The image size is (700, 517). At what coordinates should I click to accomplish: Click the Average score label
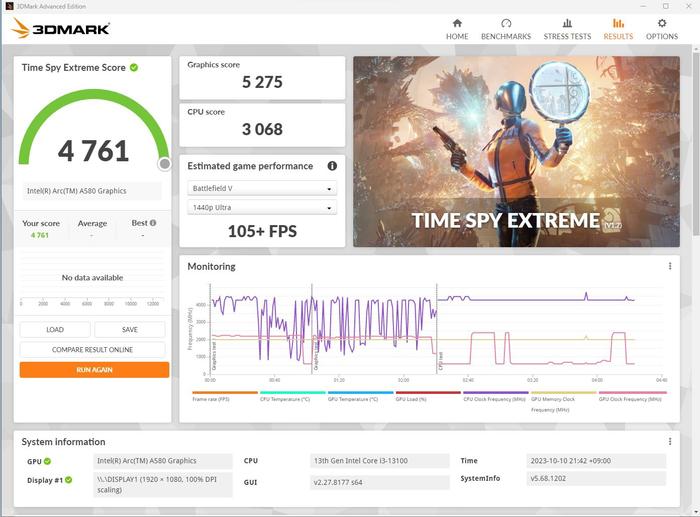pyautogui.click(x=92, y=223)
